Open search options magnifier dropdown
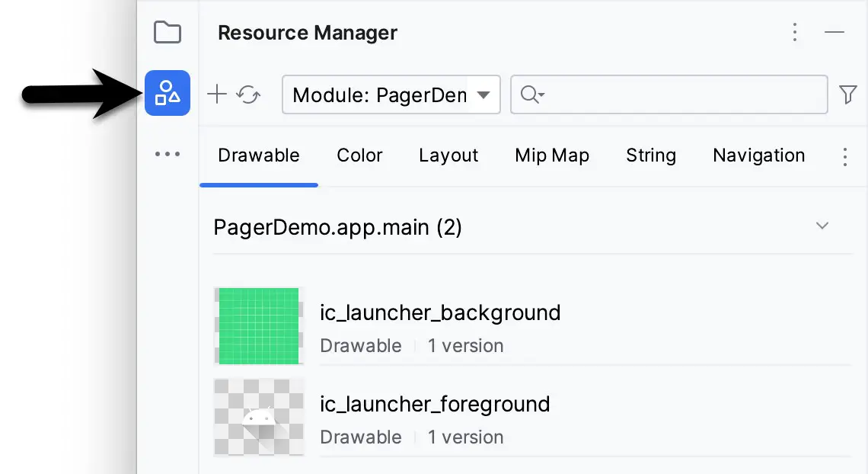 (532, 94)
